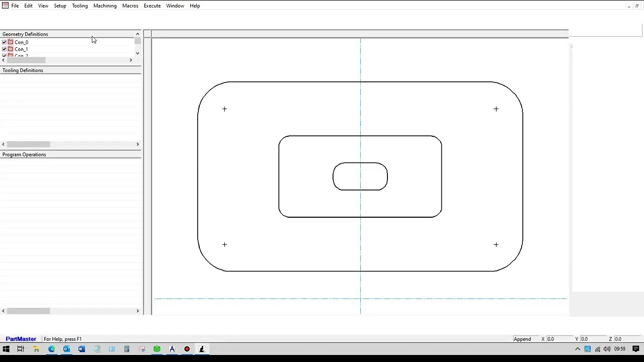Screen dimensions: 644x362
Task: Open the Snipping Tool taskbar icon
Action: 142,349
